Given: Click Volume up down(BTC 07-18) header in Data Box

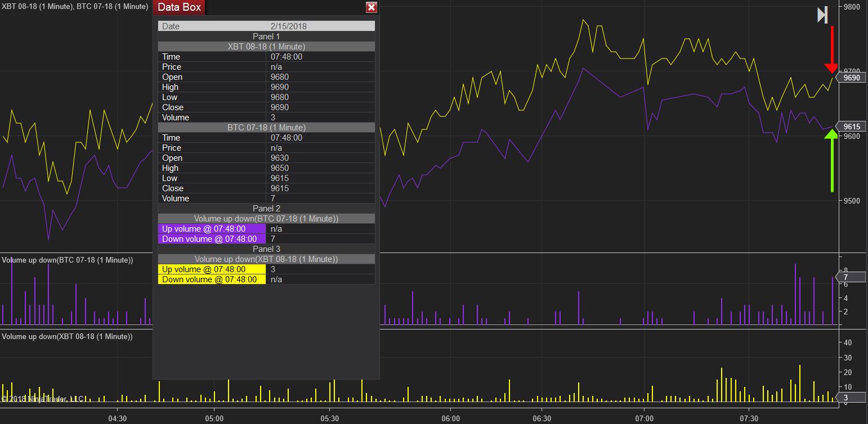Looking at the screenshot, I should click(x=266, y=219).
